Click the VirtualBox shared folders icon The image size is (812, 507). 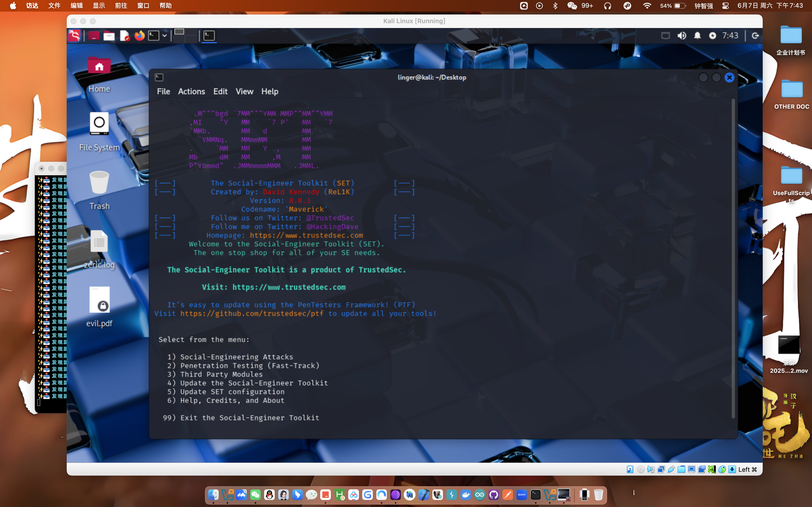[x=681, y=469]
